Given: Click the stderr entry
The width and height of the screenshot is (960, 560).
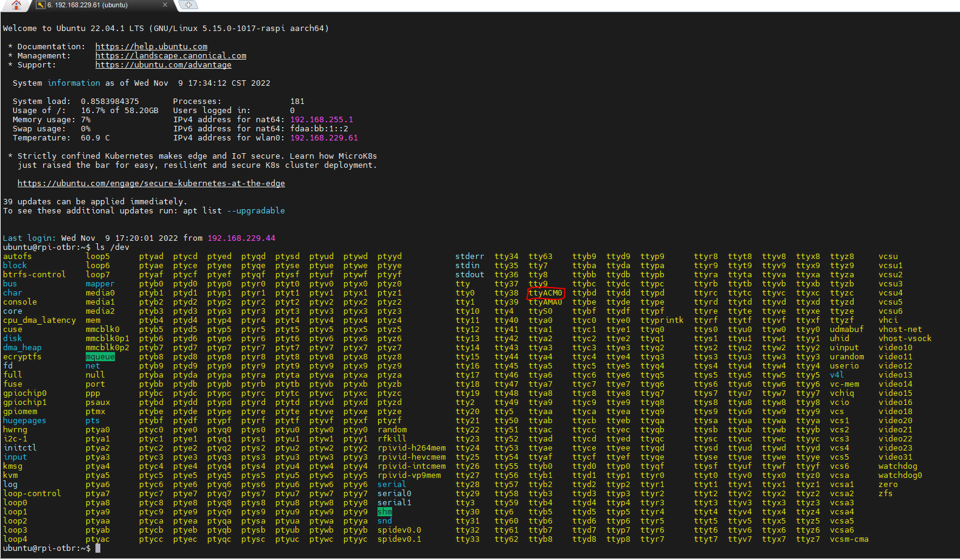Looking at the screenshot, I should (x=470, y=257).
